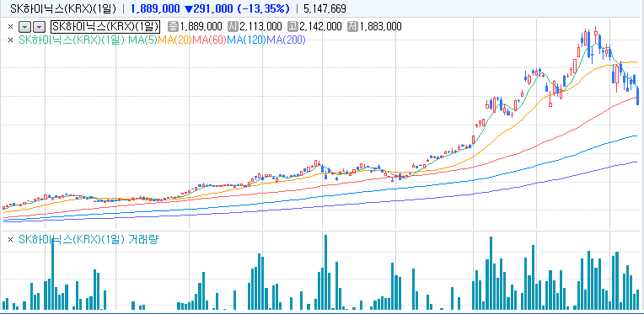
Task: Click the closing value 1,889,000 in legend row
Action: click(x=201, y=27)
